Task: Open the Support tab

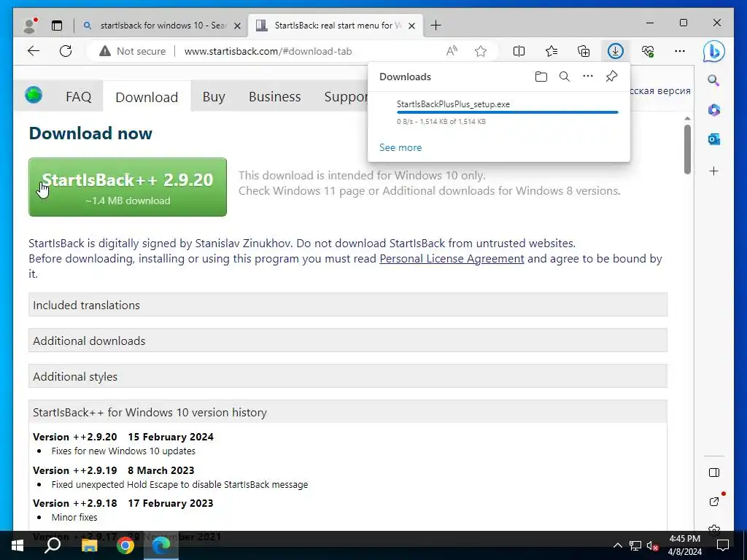Action: (x=347, y=97)
